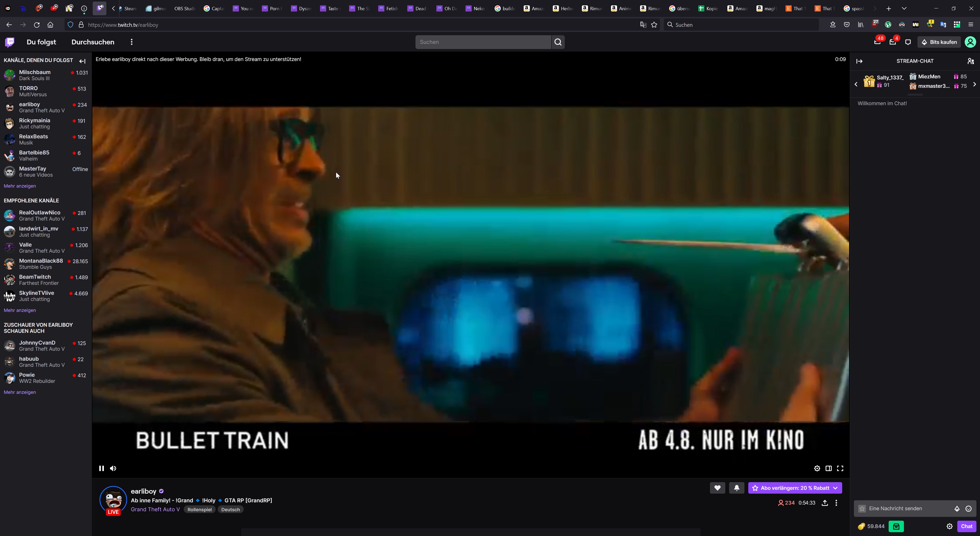This screenshot has width=980, height=536.
Task: Pause the video player
Action: pos(101,468)
